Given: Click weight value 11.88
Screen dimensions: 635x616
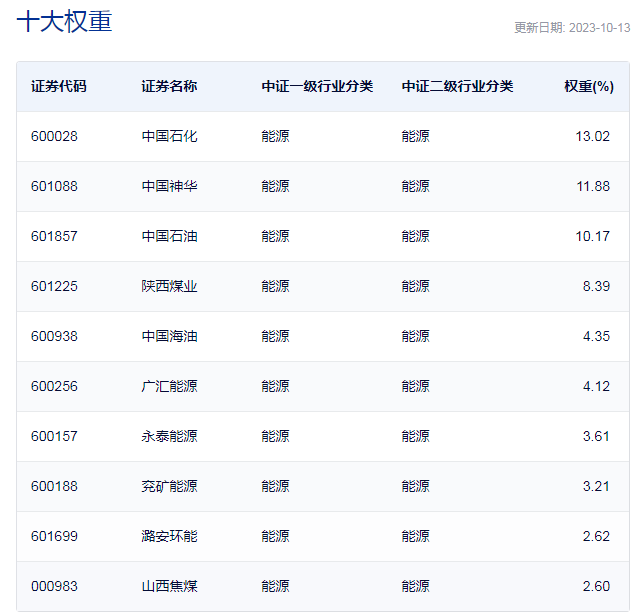Looking at the screenshot, I should pyautogui.click(x=593, y=186).
